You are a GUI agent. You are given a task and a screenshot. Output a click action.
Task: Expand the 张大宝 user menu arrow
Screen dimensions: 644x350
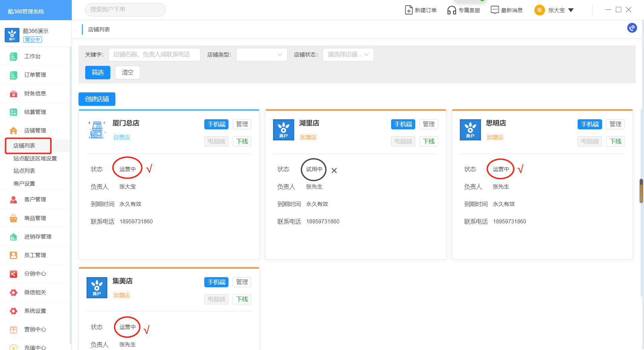pos(571,10)
